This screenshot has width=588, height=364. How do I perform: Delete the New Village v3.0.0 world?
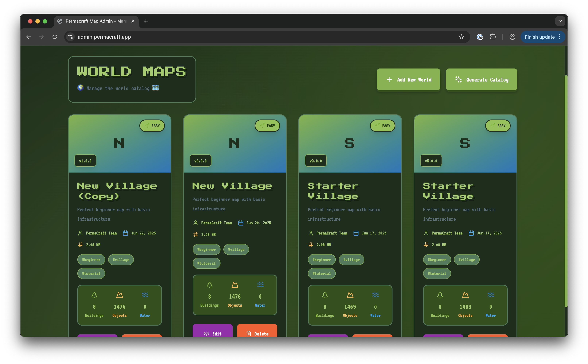tap(257, 333)
